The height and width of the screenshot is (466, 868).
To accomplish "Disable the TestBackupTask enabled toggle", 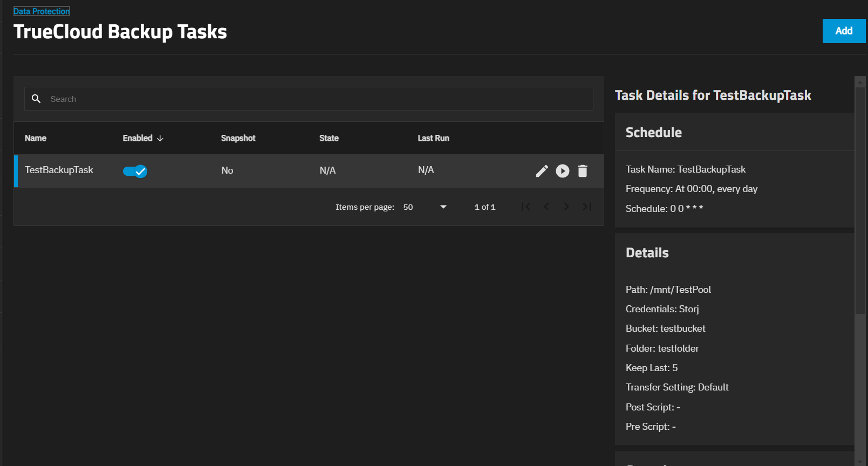I will coord(135,171).
